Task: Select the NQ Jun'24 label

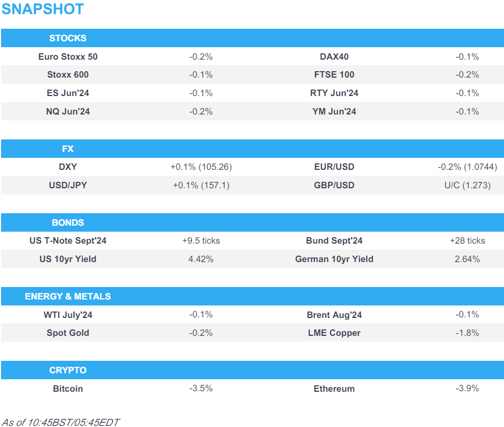Action: click(68, 112)
